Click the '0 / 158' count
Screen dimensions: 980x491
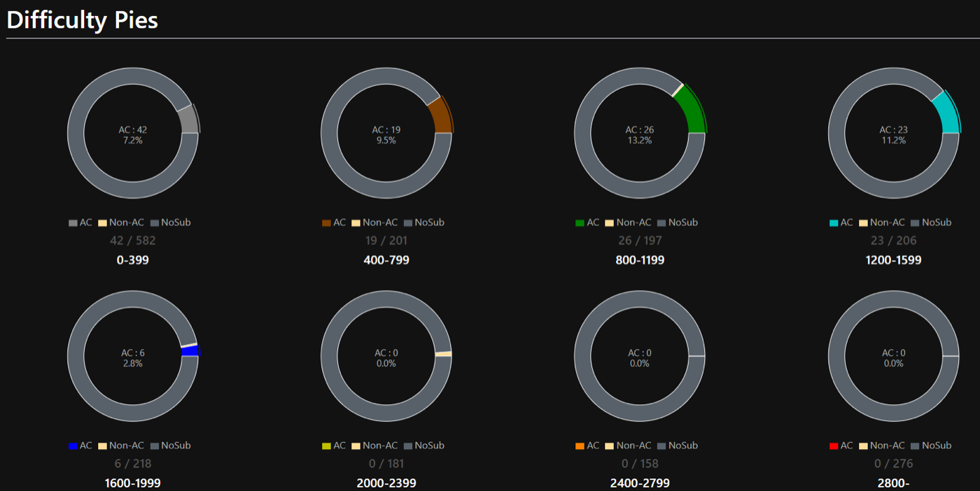pyautogui.click(x=640, y=464)
